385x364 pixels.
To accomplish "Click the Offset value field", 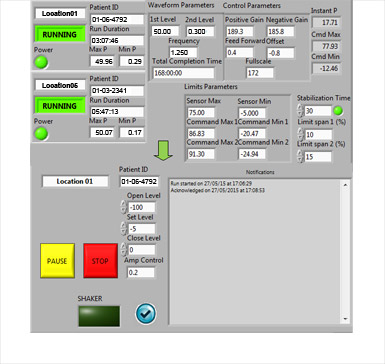I will click(x=281, y=53).
